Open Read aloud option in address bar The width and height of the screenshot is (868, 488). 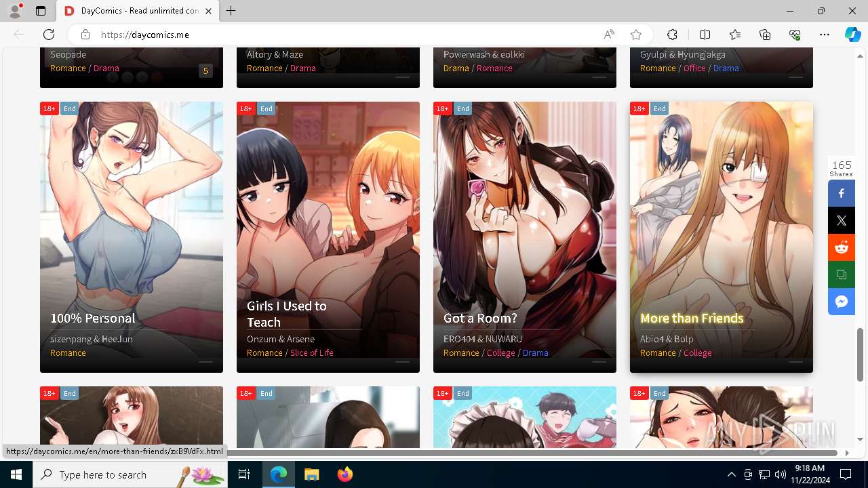pyautogui.click(x=609, y=35)
